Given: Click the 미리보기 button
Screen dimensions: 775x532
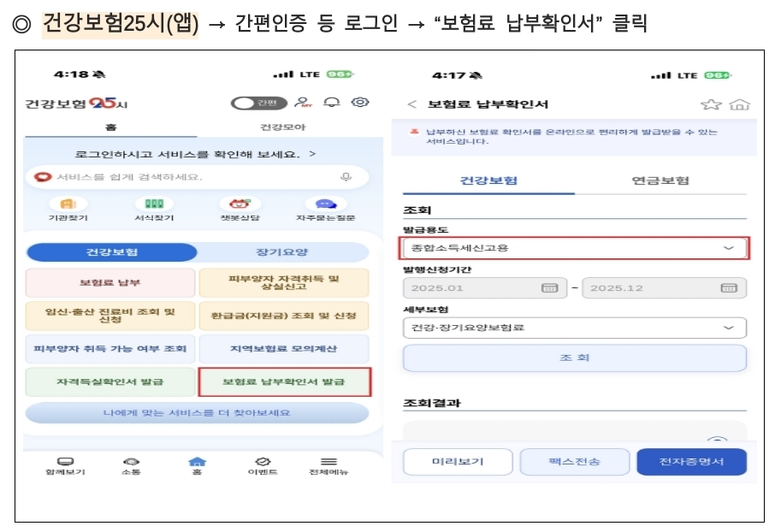Looking at the screenshot, I should tap(458, 462).
